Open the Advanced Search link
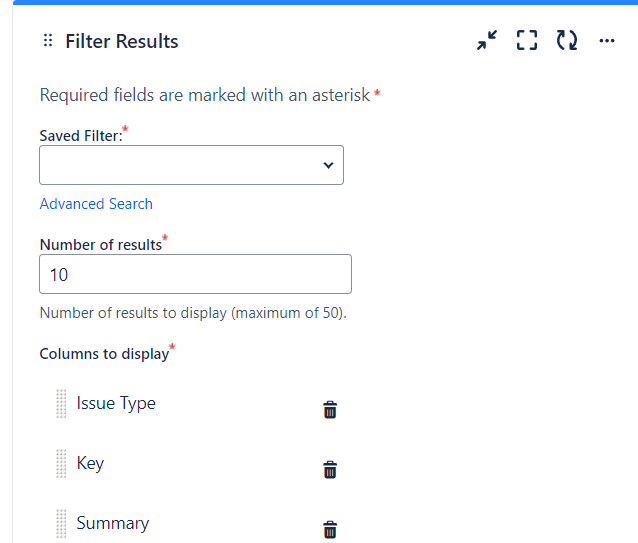Screen dimensions: 638x543 (x=96, y=204)
